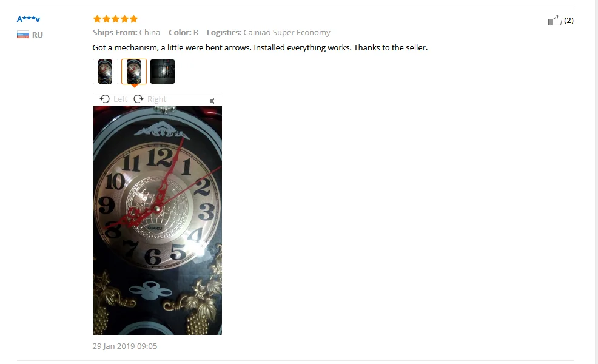Open the third dark review thumbnail
The width and height of the screenshot is (598, 364).
coord(163,72)
